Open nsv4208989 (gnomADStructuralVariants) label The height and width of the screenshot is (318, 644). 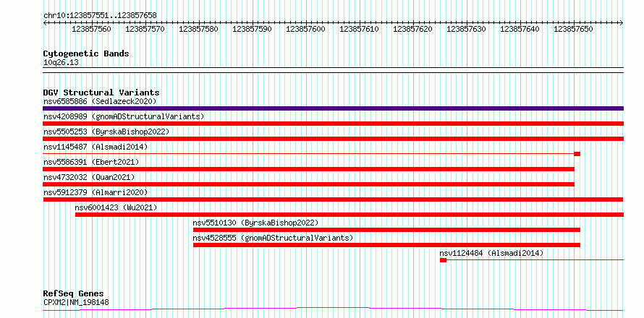click(x=124, y=116)
